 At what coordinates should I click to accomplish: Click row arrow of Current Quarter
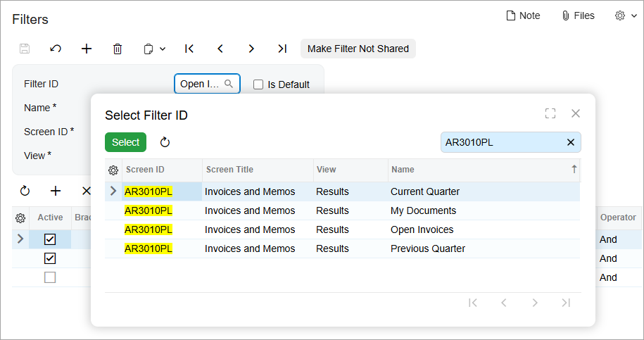(x=113, y=191)
